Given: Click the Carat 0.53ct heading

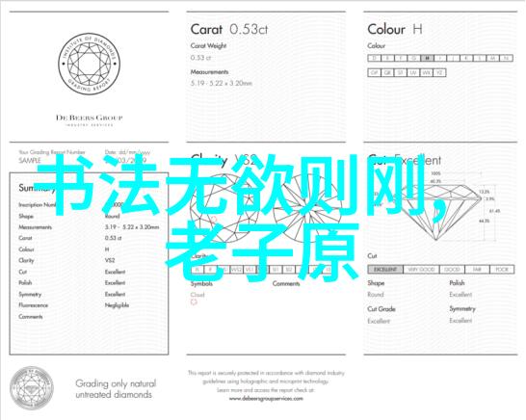Looking at the screenshot, I should pos(229,30).
